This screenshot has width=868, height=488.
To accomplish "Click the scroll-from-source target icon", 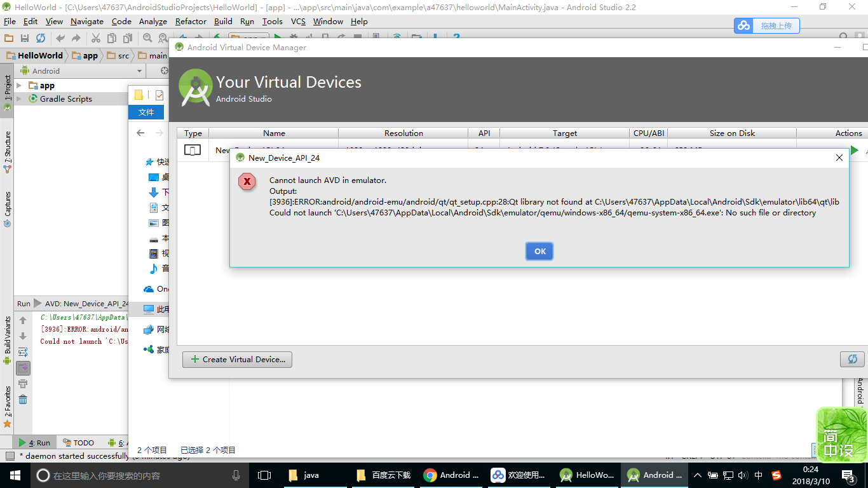I will tap(164, 71).
